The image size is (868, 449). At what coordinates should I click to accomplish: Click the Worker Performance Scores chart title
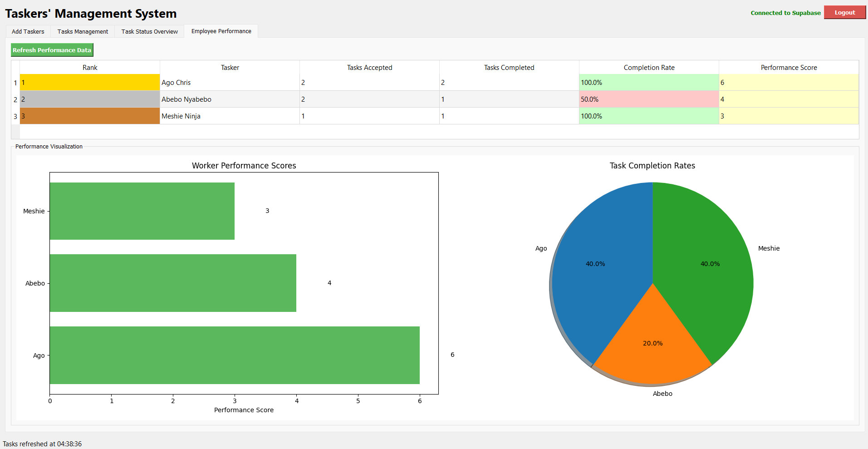click(244, 166)
